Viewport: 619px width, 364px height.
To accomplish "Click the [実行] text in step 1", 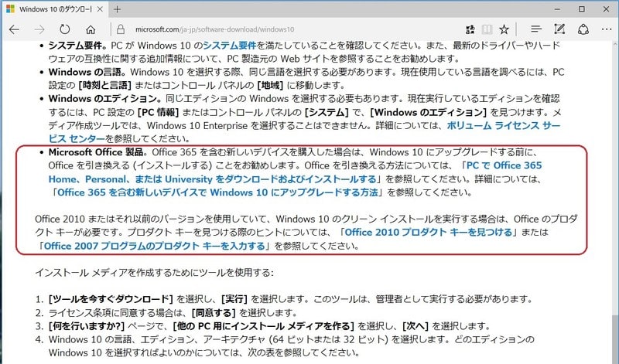I will coord(234,299).
